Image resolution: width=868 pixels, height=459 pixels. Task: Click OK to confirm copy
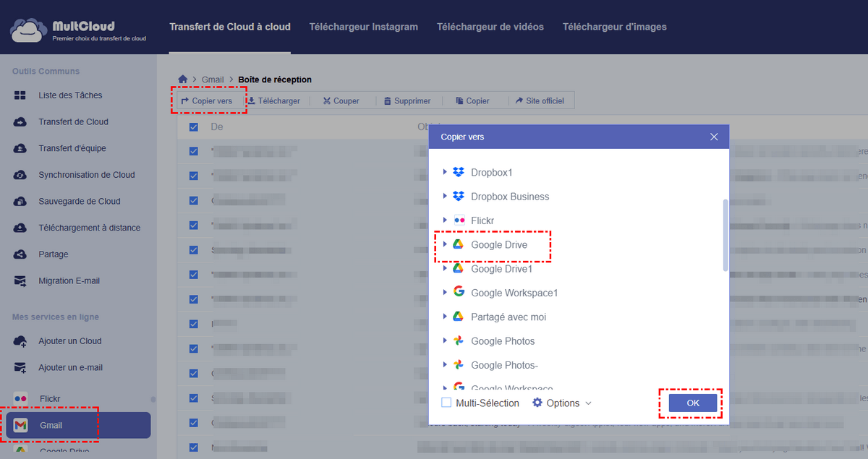click(x=692, y=403)
